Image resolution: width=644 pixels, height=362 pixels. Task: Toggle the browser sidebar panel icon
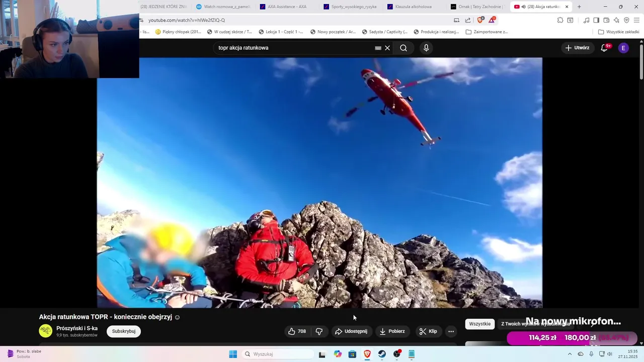[596, 20]
